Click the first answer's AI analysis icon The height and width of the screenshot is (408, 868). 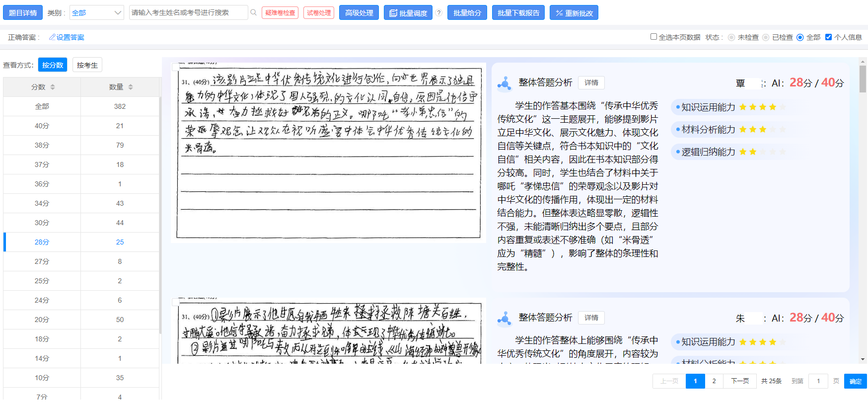click(x=505, y=83)
